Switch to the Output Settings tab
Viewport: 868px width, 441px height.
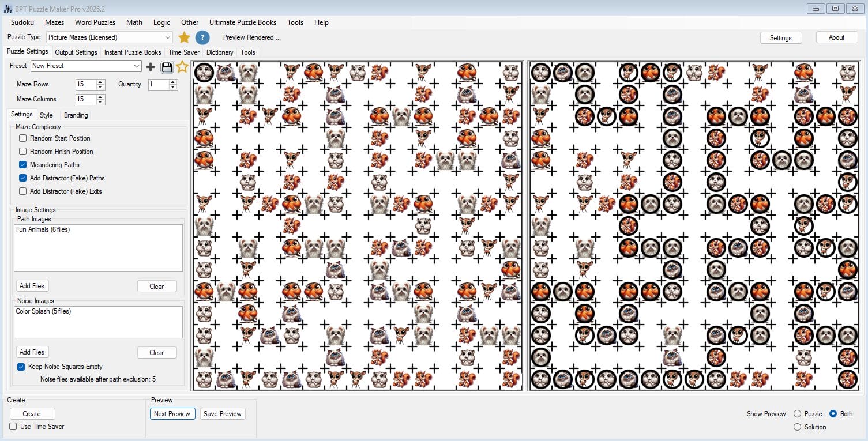pos(76,52)
